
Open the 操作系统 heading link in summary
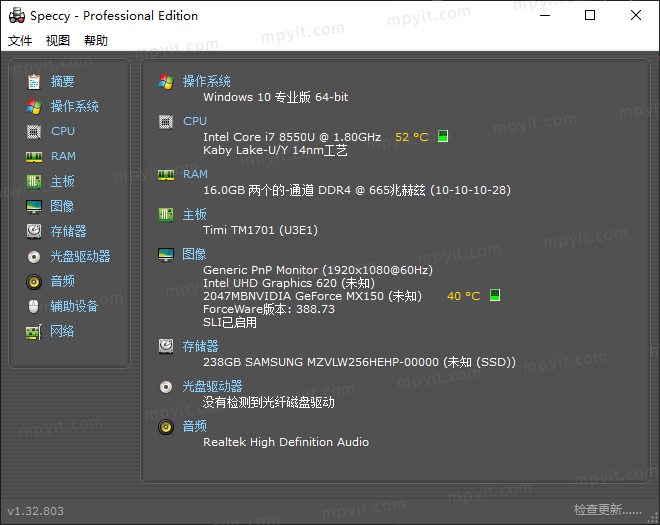[x=207, y=81]
